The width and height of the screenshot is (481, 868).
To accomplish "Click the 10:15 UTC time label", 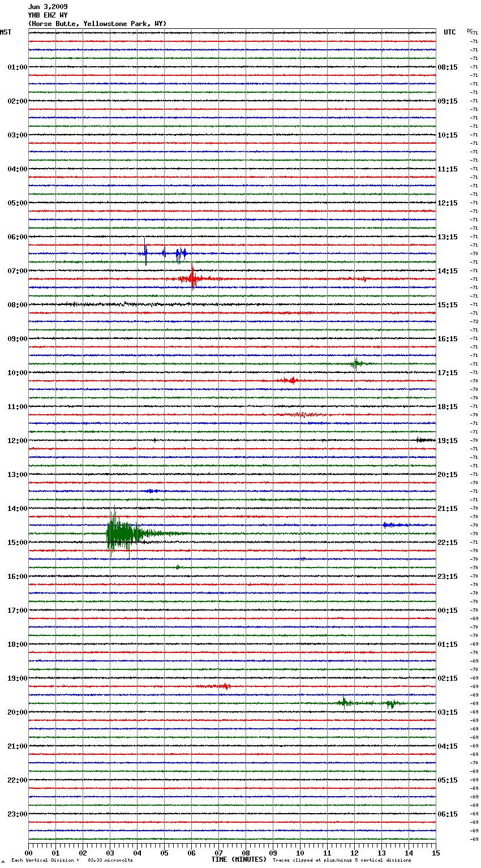I will (x=448, y=135).
